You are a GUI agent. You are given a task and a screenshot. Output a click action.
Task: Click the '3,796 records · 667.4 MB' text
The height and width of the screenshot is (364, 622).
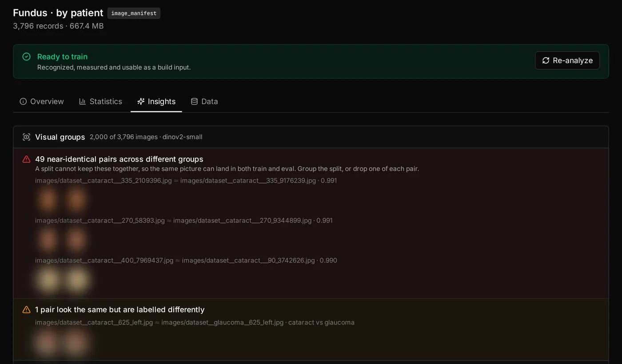[58, 26]
